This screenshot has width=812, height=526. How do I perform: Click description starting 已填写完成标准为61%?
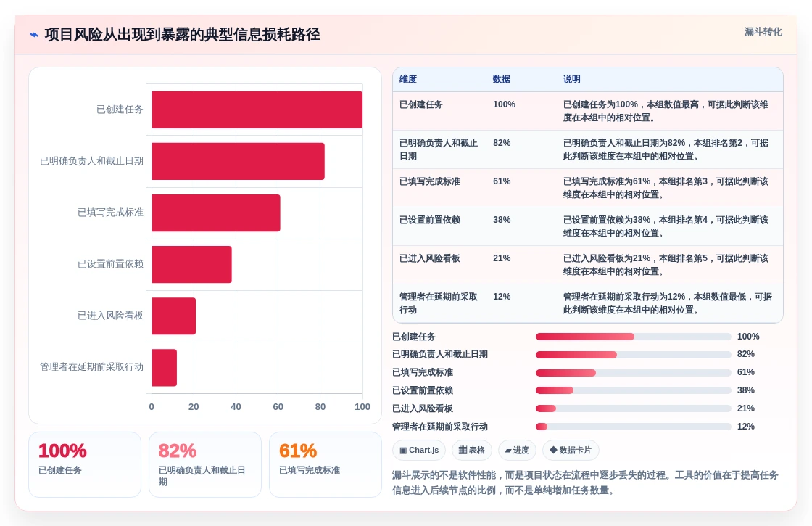[x=666, y=188]
